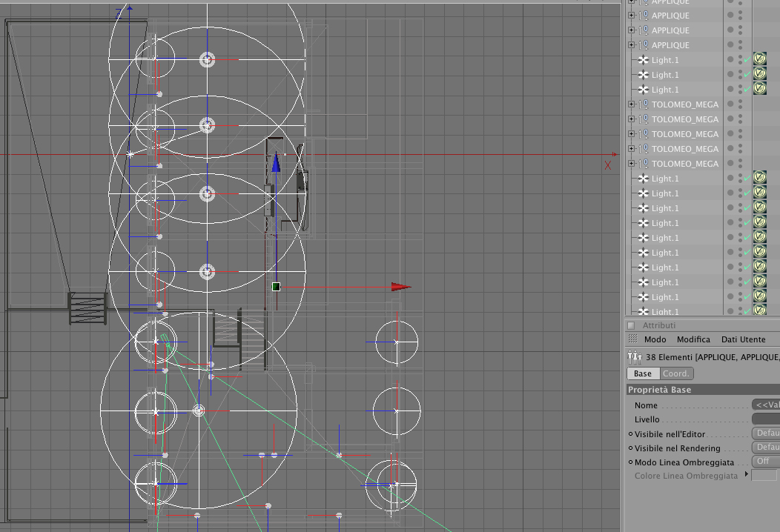Click the green square axis handle in viewport

pos(276,287)
